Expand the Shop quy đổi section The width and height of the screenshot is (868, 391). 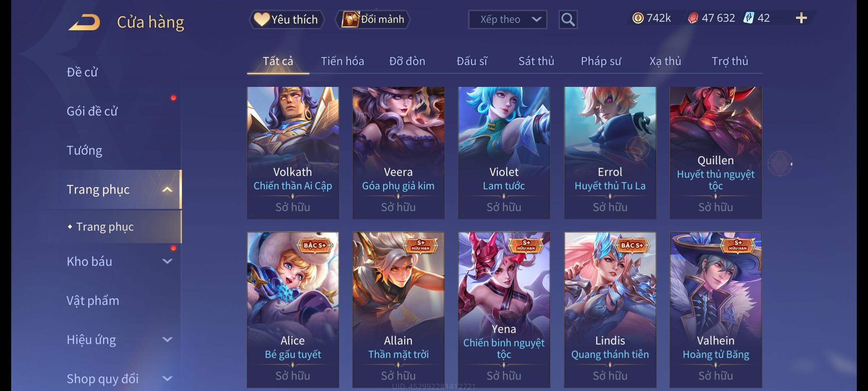167,379
